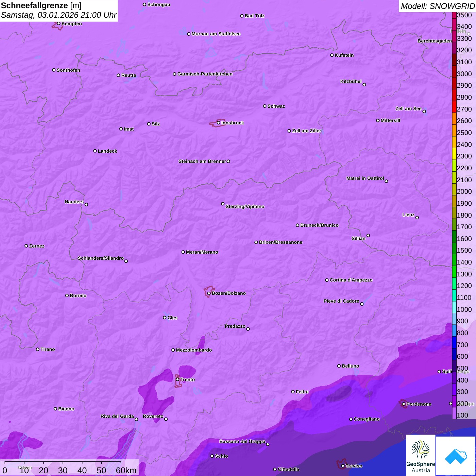Click the Treviso city marker circle
This screenshot has height=476, width=476.
pos(343,466)
